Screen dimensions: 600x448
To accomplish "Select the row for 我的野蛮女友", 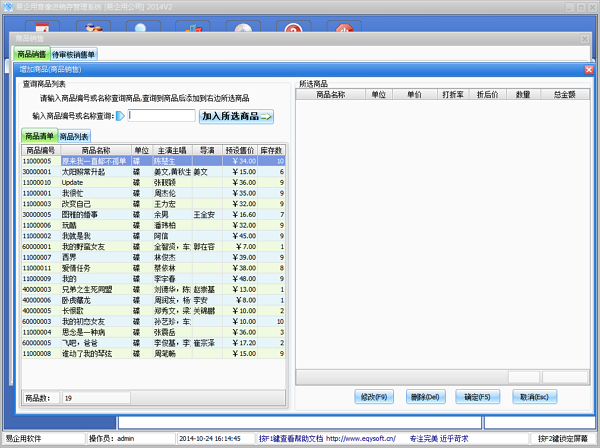I will coord(153,247).
